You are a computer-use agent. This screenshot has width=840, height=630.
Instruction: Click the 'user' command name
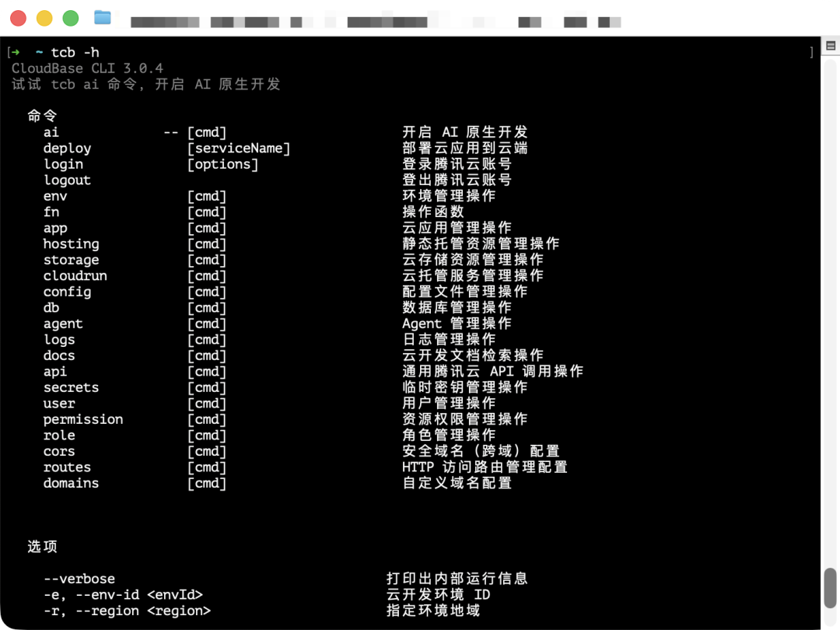59,404
